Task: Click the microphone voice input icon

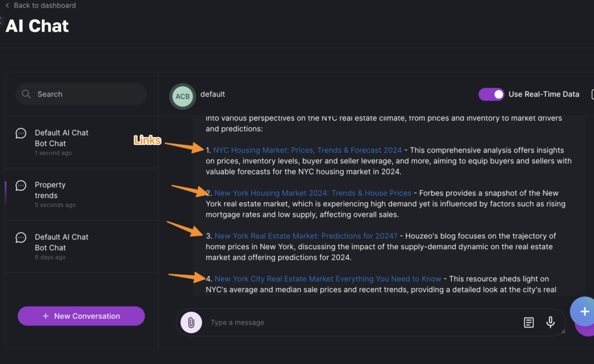Action: [550, 322]
